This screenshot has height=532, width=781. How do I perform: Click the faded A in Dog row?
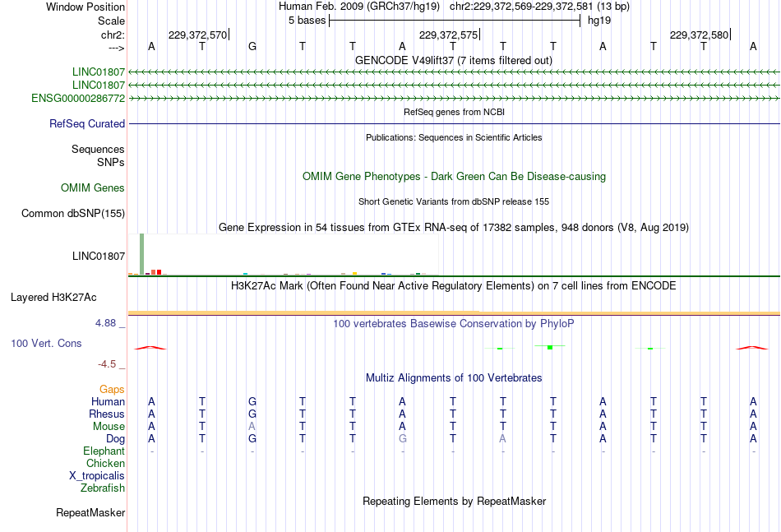point(502,439)
